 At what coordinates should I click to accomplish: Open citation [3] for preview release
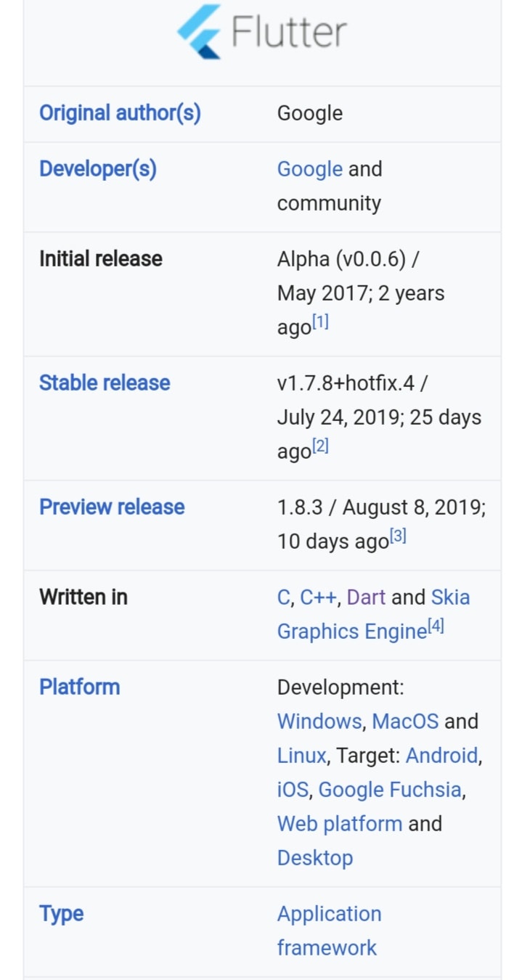(398, 536)
